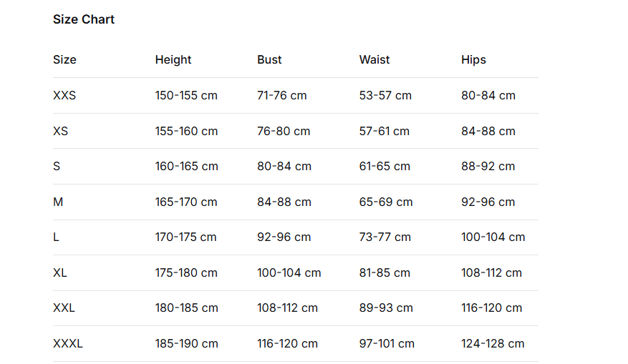Select the M size row label

click(58, 202)
